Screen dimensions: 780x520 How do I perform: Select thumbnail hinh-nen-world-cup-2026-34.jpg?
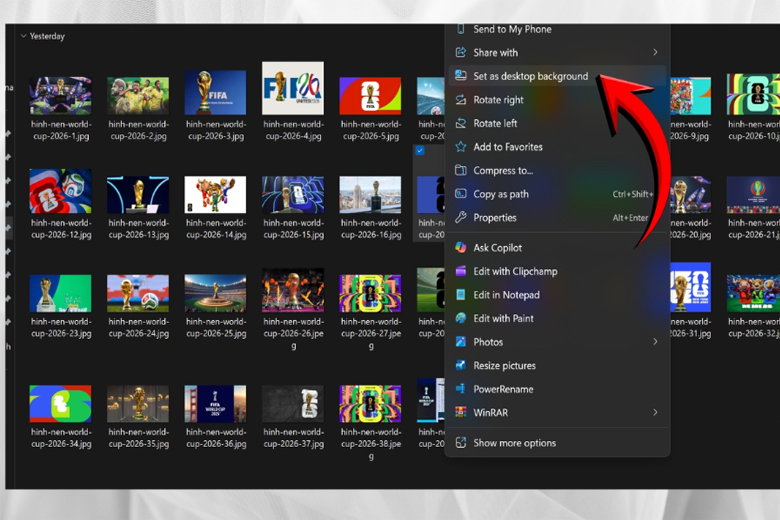click(60, 404)
